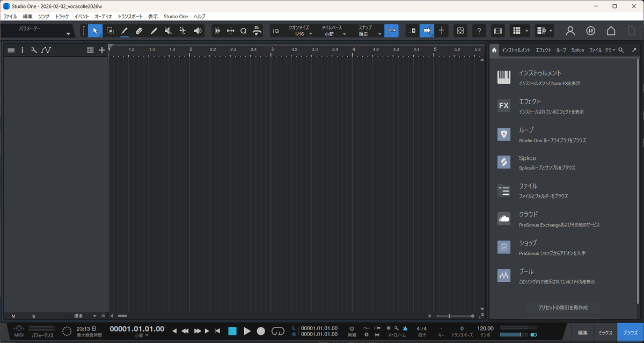Viewport: 644px width, 343px height.
Task: Start playback with the play button
Action: (x=247, y=331)
